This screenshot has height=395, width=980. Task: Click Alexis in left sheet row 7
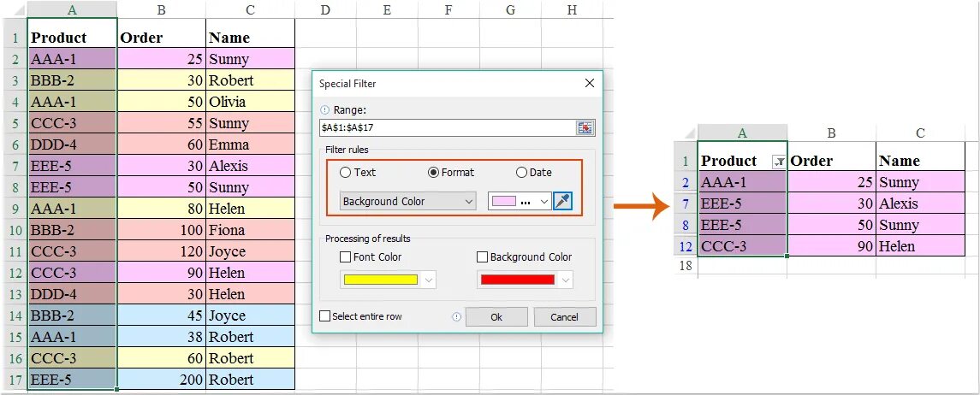click(x=250, y=166)
